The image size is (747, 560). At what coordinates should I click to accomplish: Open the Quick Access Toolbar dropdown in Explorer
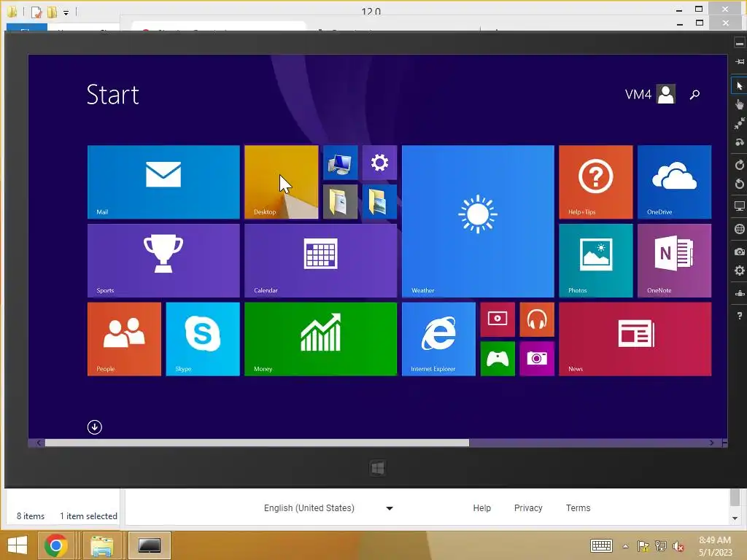point(66,13)
